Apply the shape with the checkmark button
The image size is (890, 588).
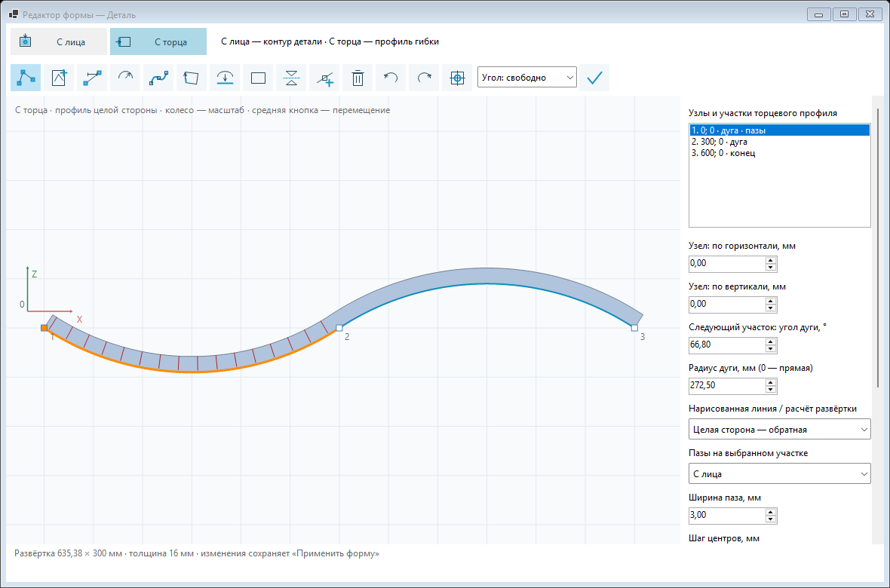coord(594,78)
